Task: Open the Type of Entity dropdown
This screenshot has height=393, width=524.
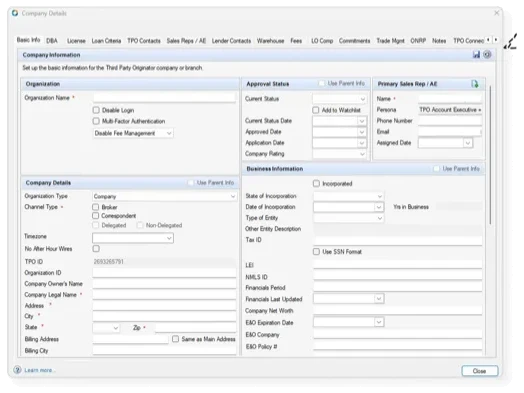Action: point(349,218)
